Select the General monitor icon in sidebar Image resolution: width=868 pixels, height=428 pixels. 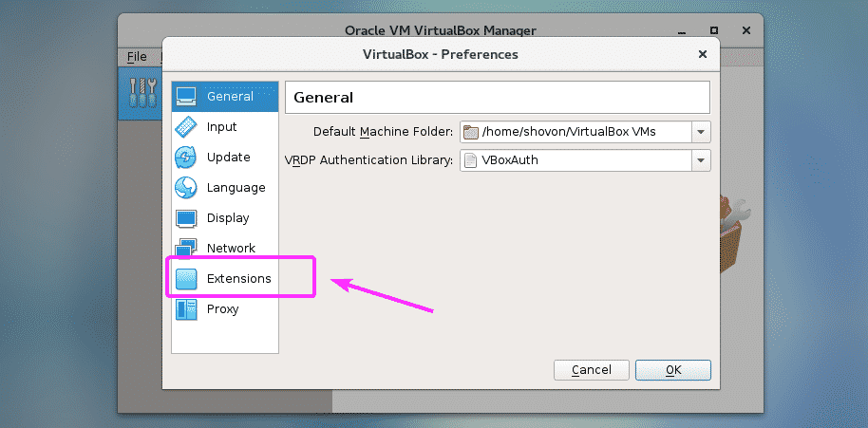pyautogui.click(x=186, y=97)
